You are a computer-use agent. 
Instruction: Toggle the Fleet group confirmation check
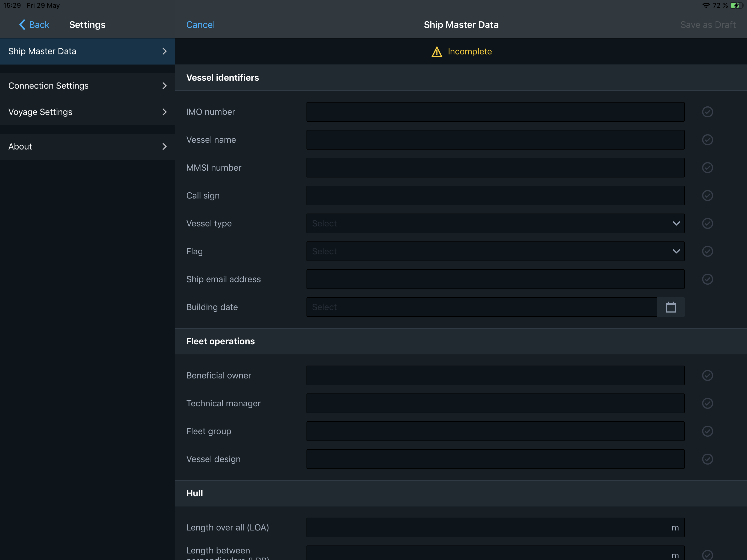tap(707, 431)
